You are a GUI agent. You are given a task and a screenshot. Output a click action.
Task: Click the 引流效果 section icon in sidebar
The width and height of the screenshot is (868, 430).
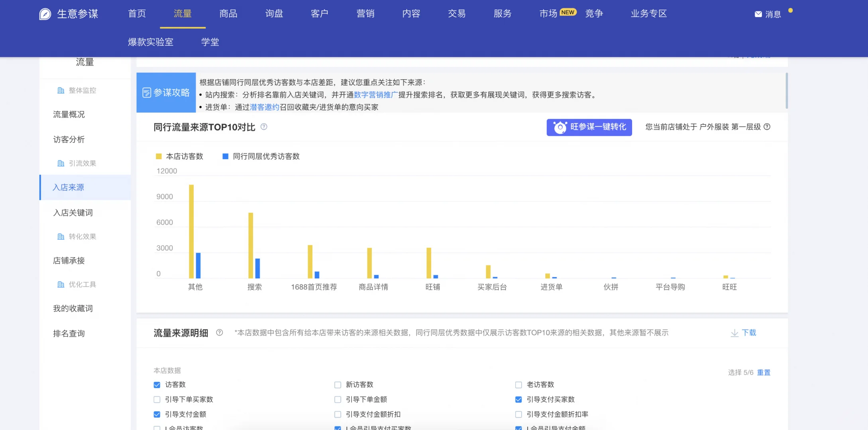[61, 163]
